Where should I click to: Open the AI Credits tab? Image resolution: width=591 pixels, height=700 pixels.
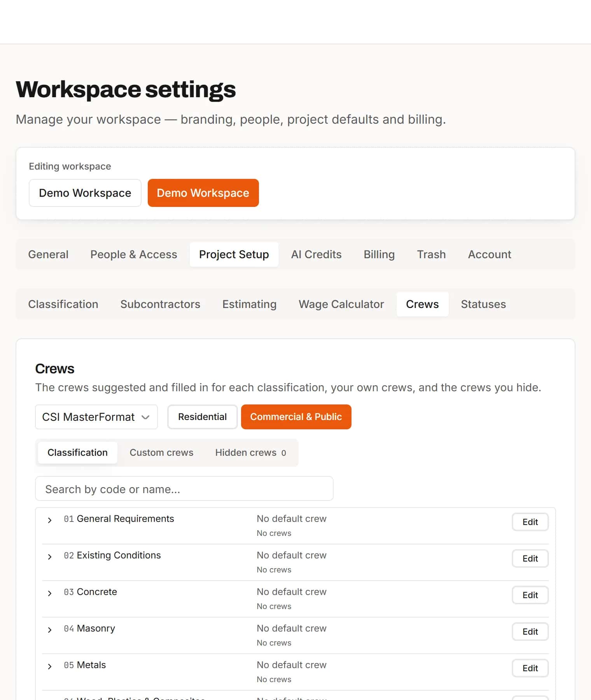(316, 254)
